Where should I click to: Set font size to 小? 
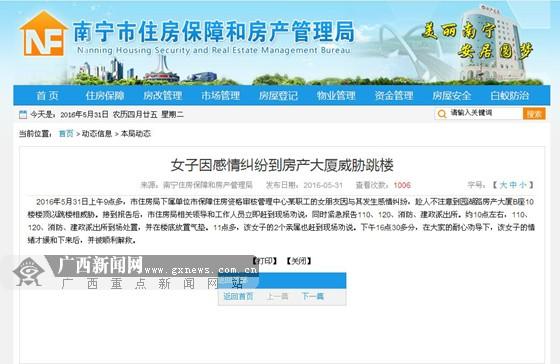point(522,185)
